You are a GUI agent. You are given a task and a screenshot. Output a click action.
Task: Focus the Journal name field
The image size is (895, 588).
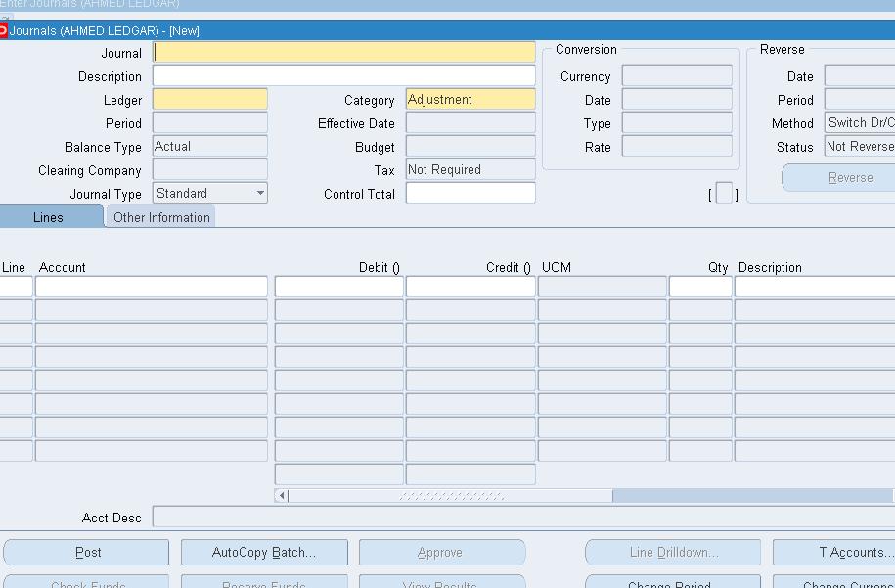pos(344,53)
